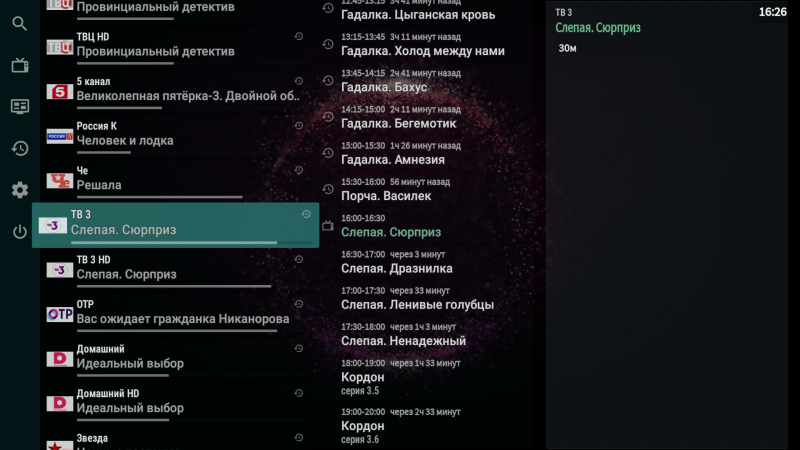Select the 5 канал channel
This screenshot has height=450, width=800.
[x=176, y=91]
